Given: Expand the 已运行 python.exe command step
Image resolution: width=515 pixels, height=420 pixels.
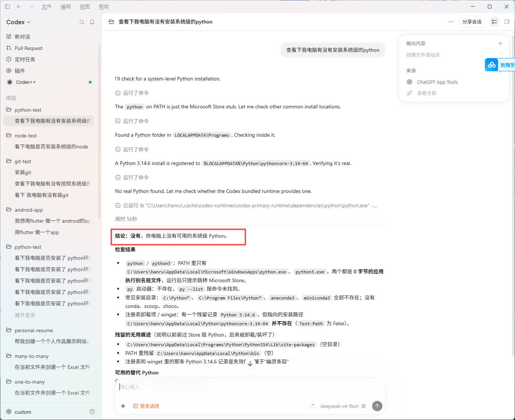Looking at the screenshot, I should coord(246,205).
